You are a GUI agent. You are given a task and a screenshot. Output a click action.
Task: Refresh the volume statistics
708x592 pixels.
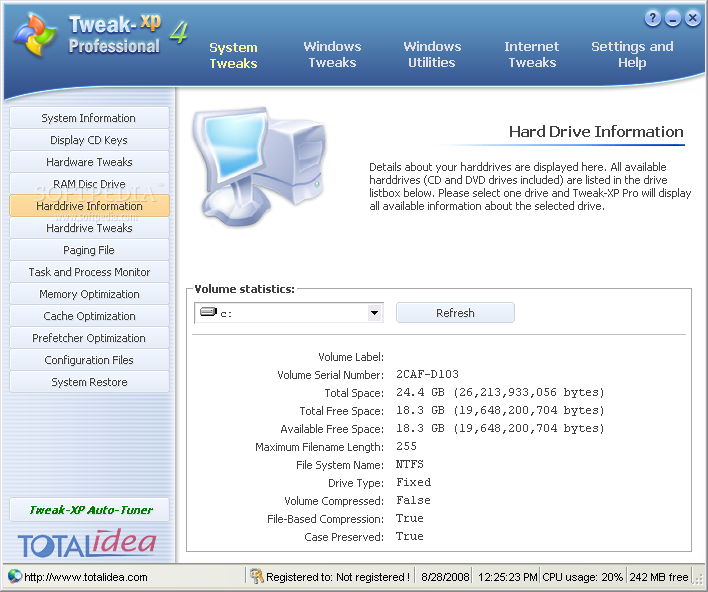pyautogui.click(x=455, y=312)
